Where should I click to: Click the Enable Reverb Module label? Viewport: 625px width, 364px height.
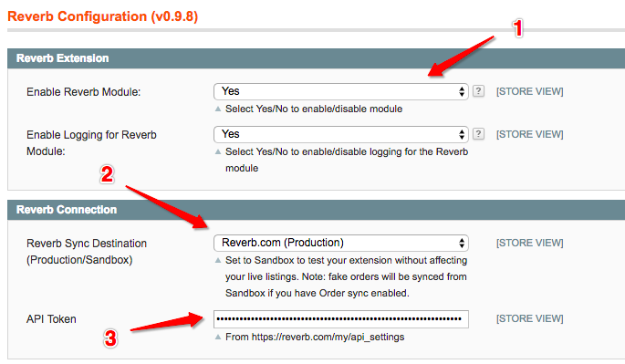click(x=83, y=92)
